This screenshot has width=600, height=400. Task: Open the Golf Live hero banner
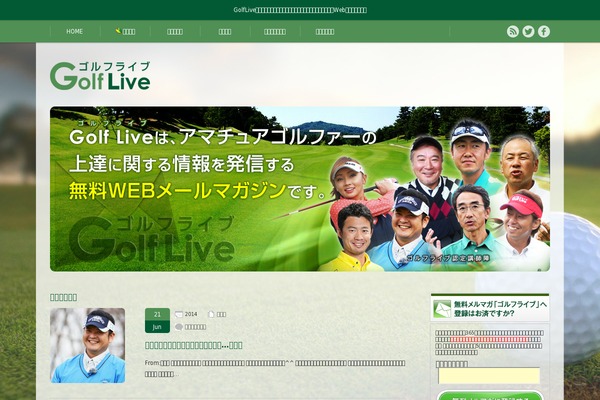(x=300, y=189)
